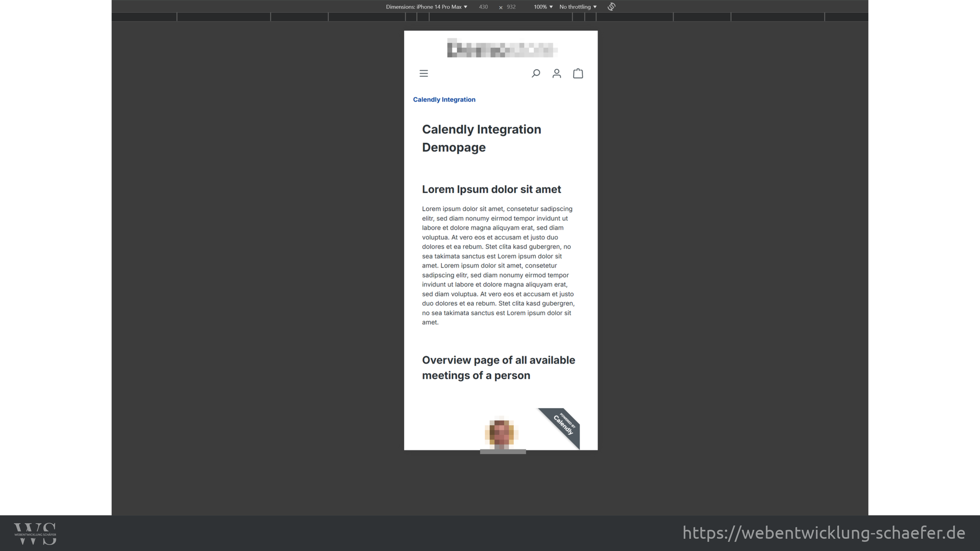
Task: Select the Calendly Integration Demopage heading
Action: tap(482, 138)
